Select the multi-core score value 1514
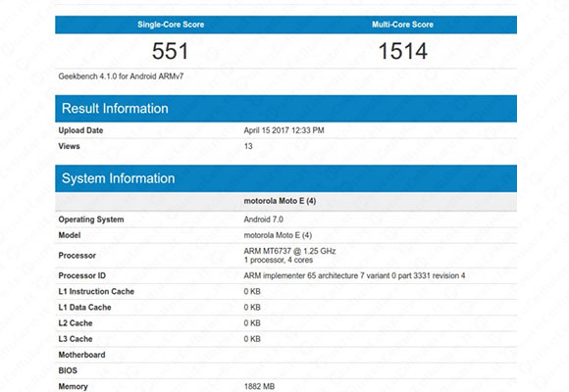 click(403, 51)
